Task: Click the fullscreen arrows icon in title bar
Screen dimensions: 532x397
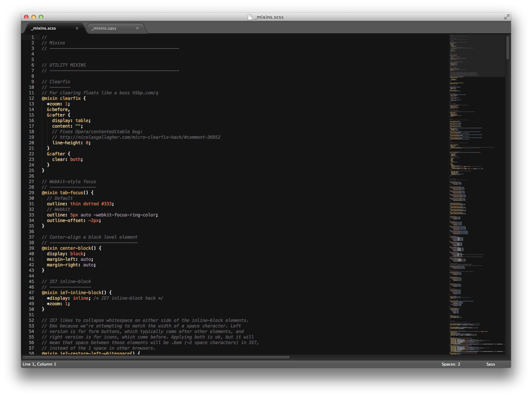Action: coord(506,17)
